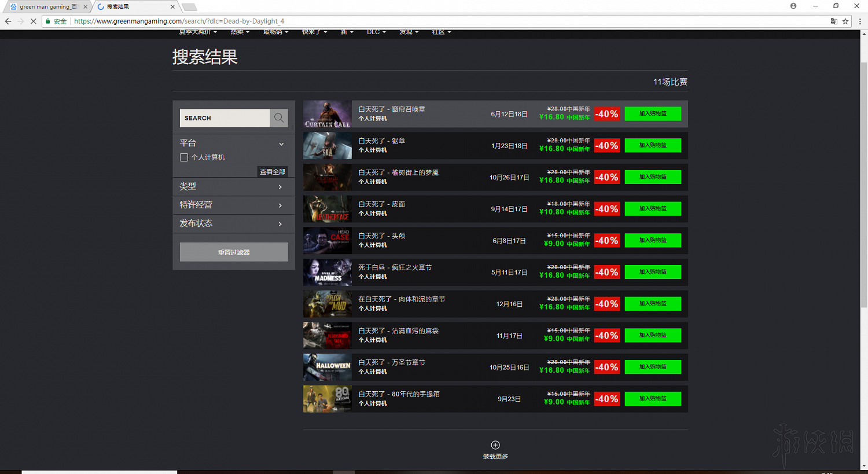Screen dimensions: 868x474
Task: Click the load more plus icon
Action: coord(495,445)
